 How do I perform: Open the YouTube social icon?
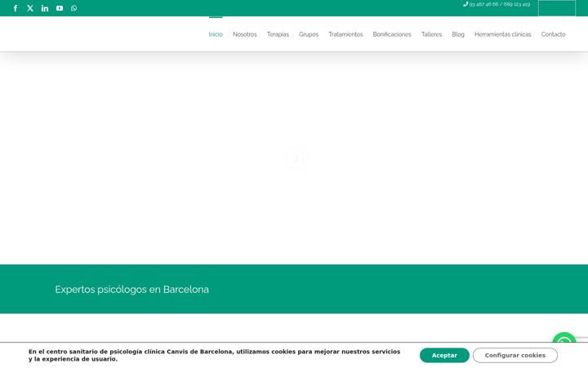pos(60,8)
